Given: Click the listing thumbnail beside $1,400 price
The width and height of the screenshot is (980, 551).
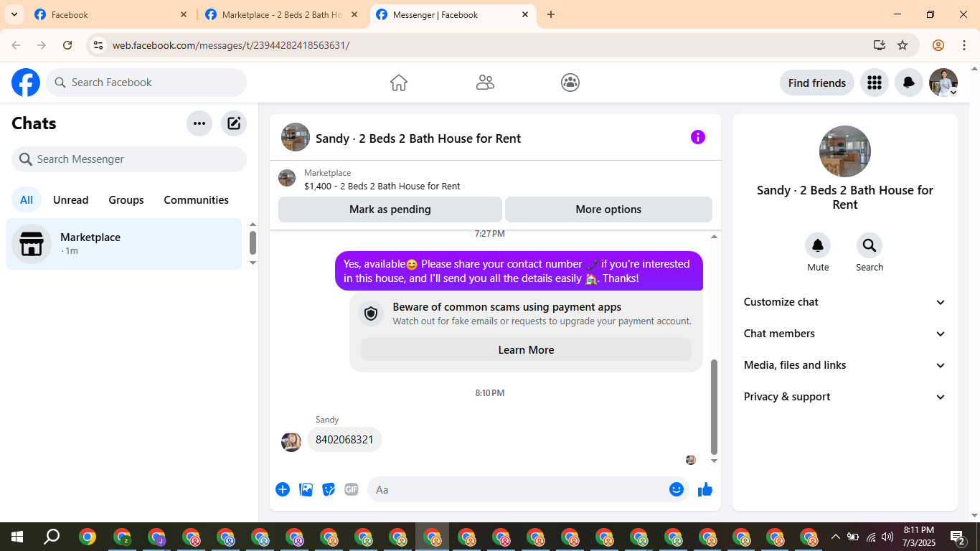Looking at the screenshot, I should [287, 178].
